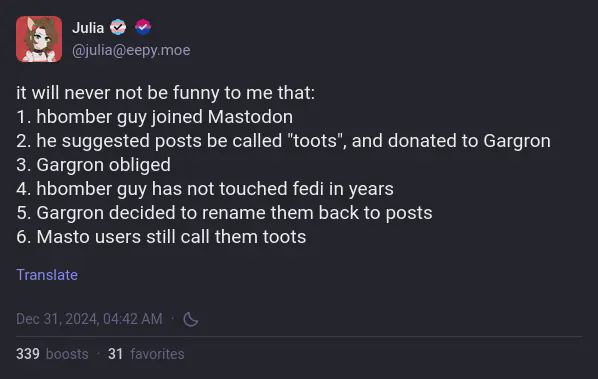Click the line "it will never not be funny"
598x379 pixels.
(x=166, y=93)
